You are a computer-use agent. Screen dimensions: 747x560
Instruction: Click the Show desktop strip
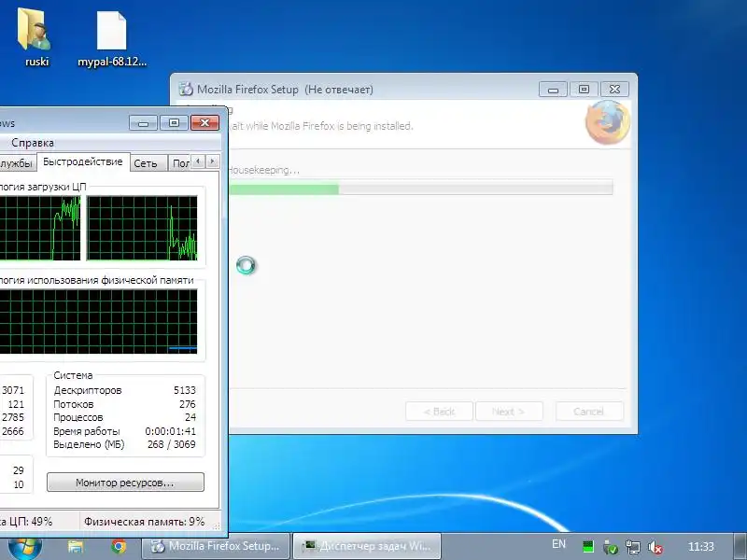coord(739,547)
